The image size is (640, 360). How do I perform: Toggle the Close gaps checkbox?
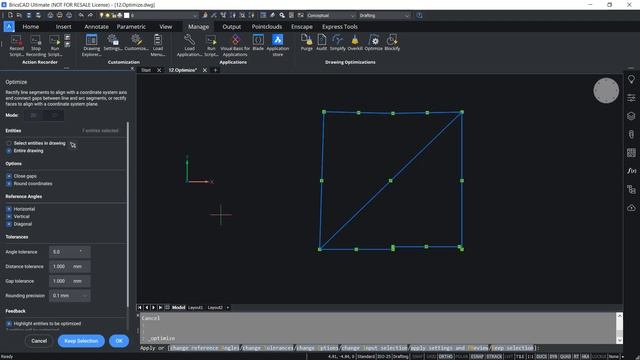coord(9,176)
